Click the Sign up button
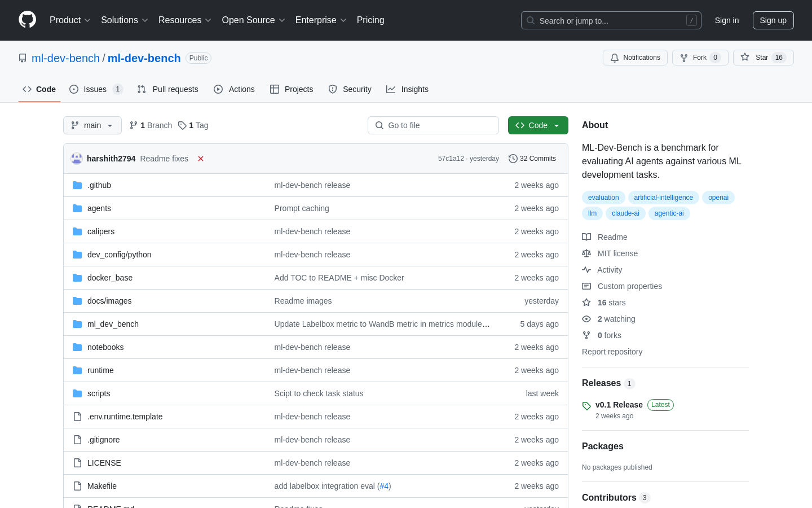This screenshot has width=812, height=508. (x=773, y=20)
